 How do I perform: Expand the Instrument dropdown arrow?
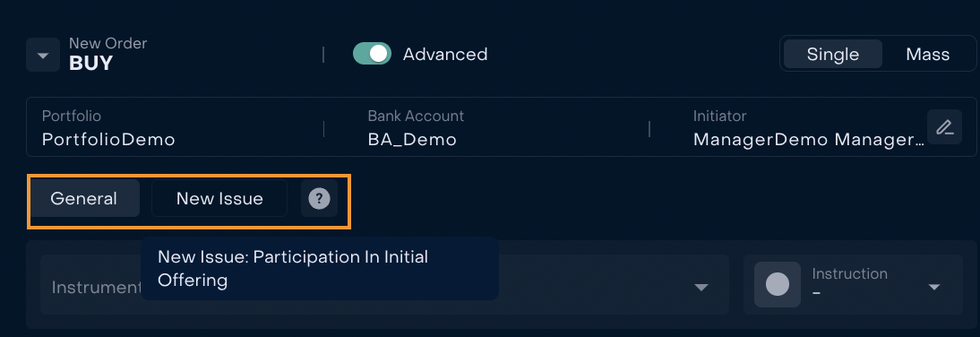click(x=701, y=287)
